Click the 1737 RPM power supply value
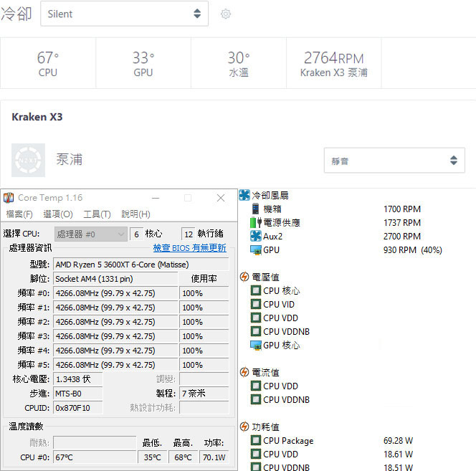 coord(402,222)
